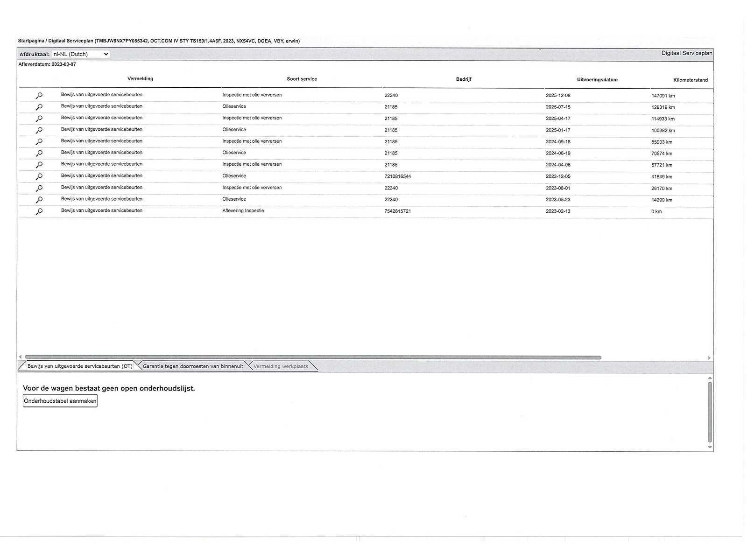Inspect the 2024-09-18 service record
Screen dimensions: 747x560
click(39, 142)
